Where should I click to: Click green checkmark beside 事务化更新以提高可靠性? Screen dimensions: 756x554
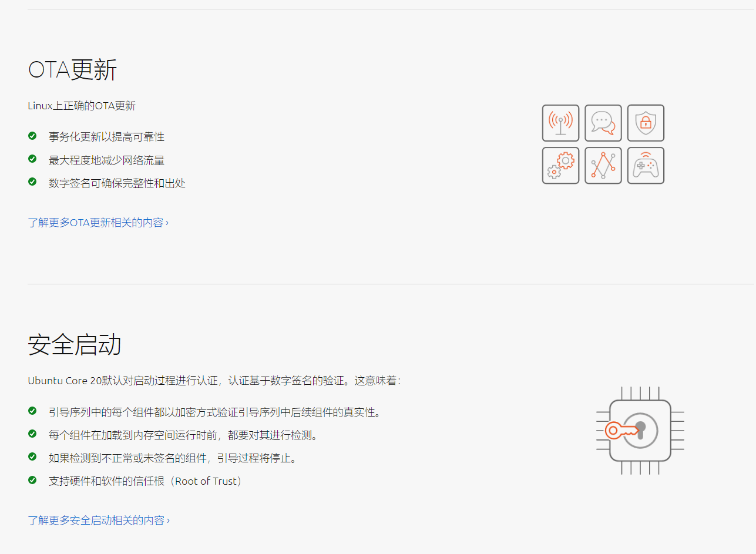point(32,136)
